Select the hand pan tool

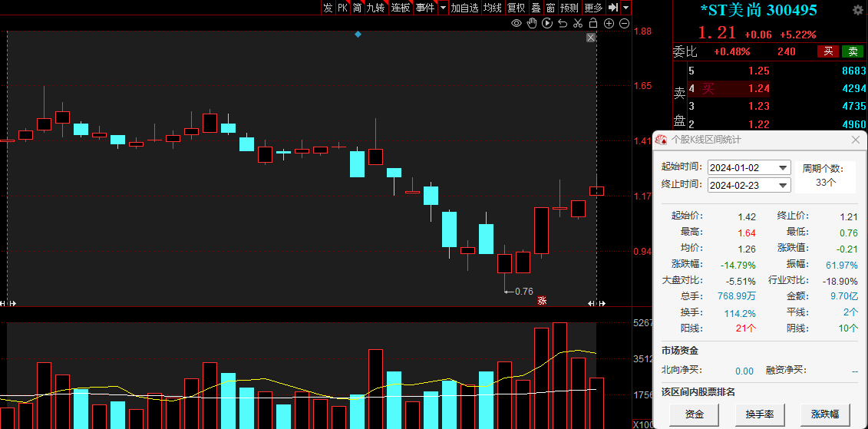click(532, 24)
